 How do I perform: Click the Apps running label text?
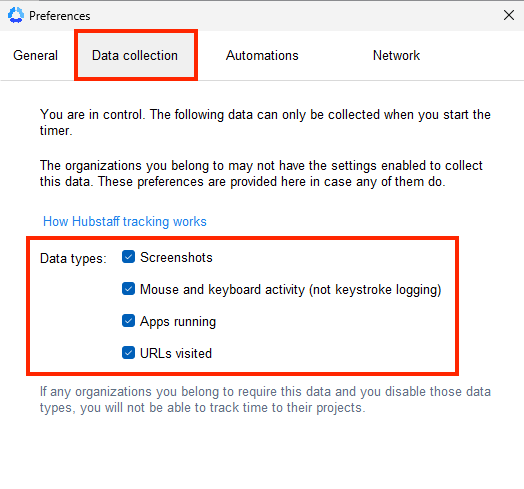point(178,322)
